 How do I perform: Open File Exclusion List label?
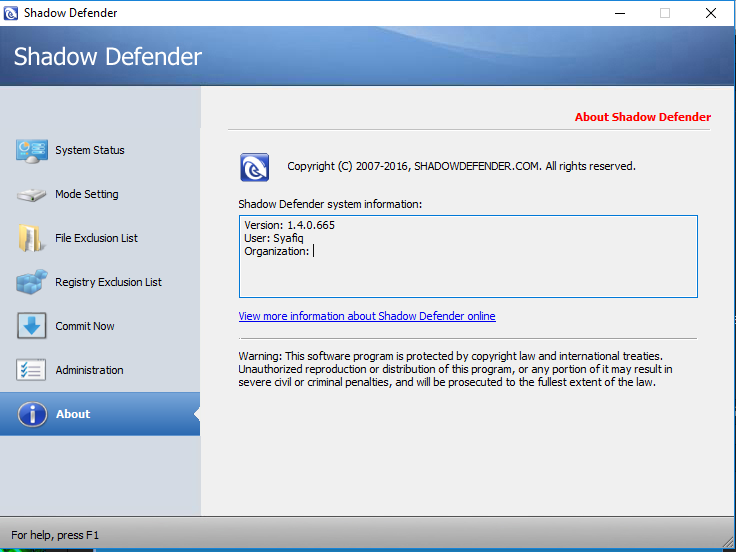click(x=96, y=238)
